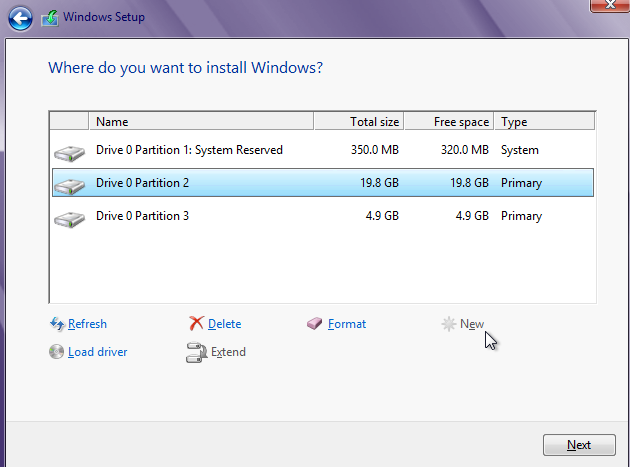Click the blue back arrow button
Image resolution: width=630 pixels, height=467 pixels.
[20, 18]
